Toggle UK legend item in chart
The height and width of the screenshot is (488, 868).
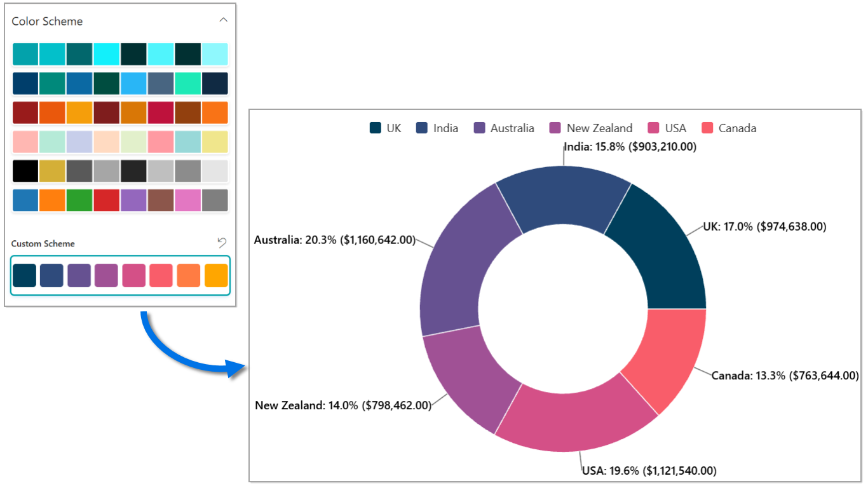click(386, 128)
